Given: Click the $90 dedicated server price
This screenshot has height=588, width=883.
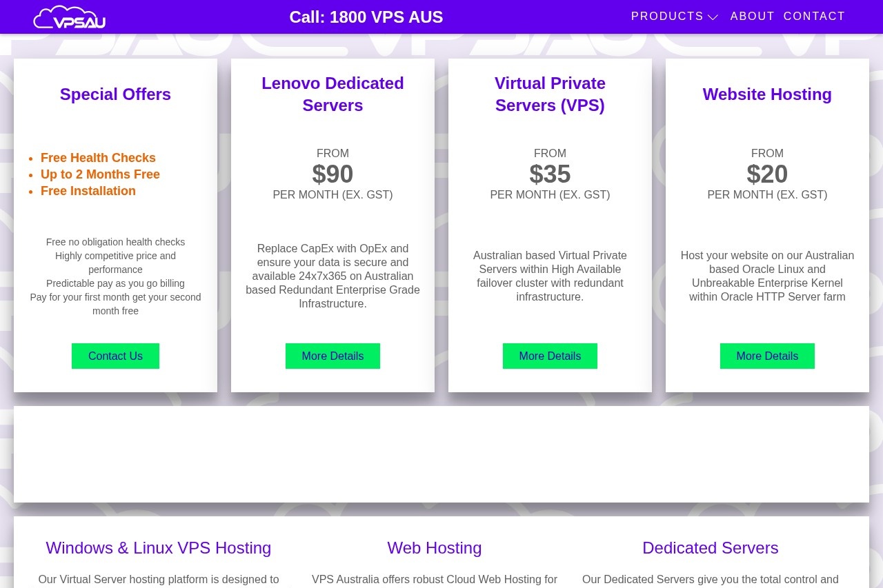Looking at the screenshot, I should [x=333, y=174].
